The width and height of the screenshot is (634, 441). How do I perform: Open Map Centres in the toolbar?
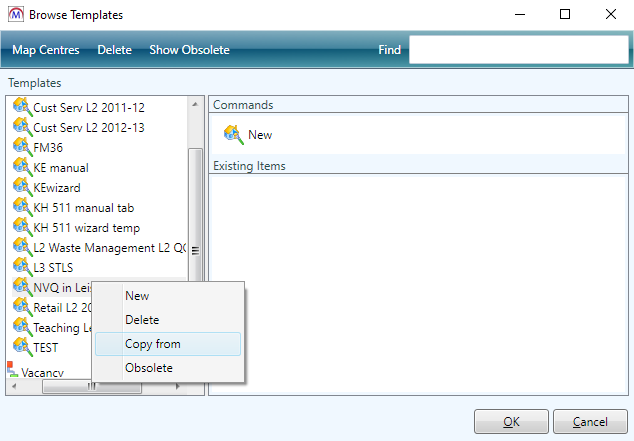46,50
